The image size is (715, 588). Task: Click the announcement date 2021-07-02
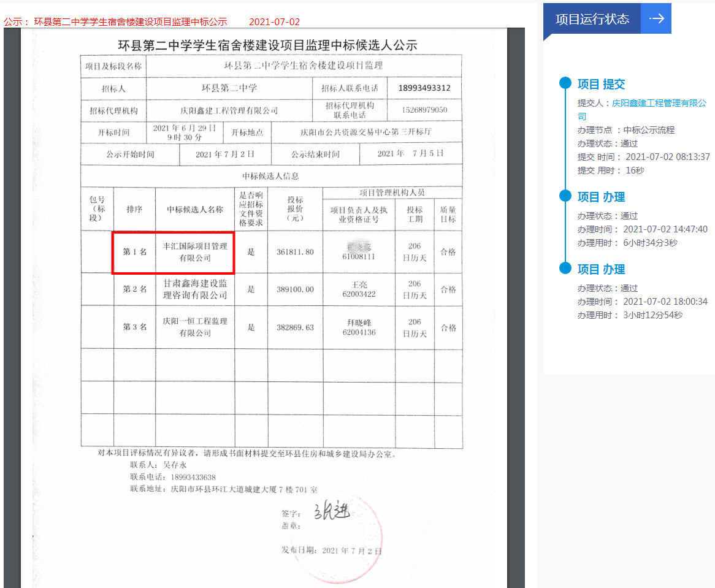pyautogui.click(x=275, y=22)
